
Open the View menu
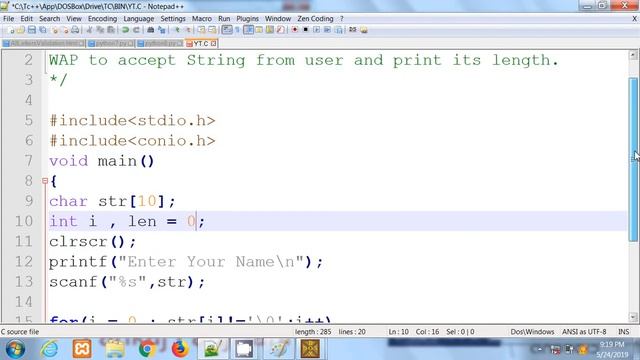coord(74,19)
